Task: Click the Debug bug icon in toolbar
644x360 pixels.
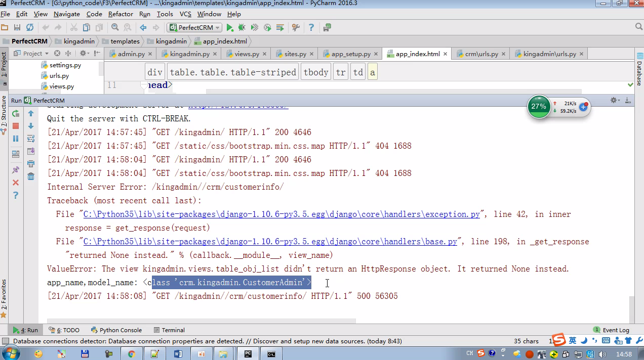Action: point(242,27)
